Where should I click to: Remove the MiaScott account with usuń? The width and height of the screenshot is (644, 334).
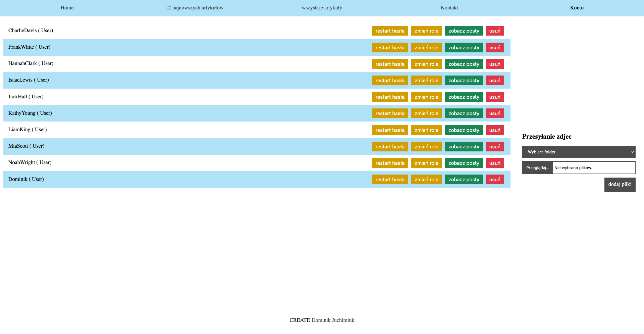coord(495,147)
